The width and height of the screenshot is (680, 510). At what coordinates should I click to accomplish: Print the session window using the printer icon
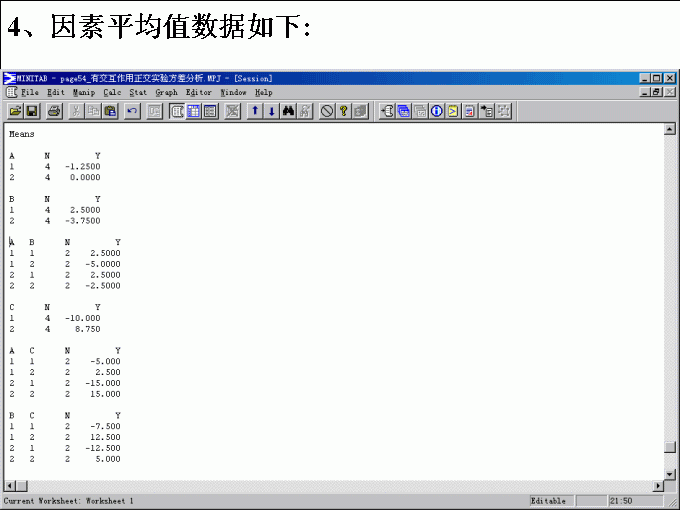pos(54,111)
